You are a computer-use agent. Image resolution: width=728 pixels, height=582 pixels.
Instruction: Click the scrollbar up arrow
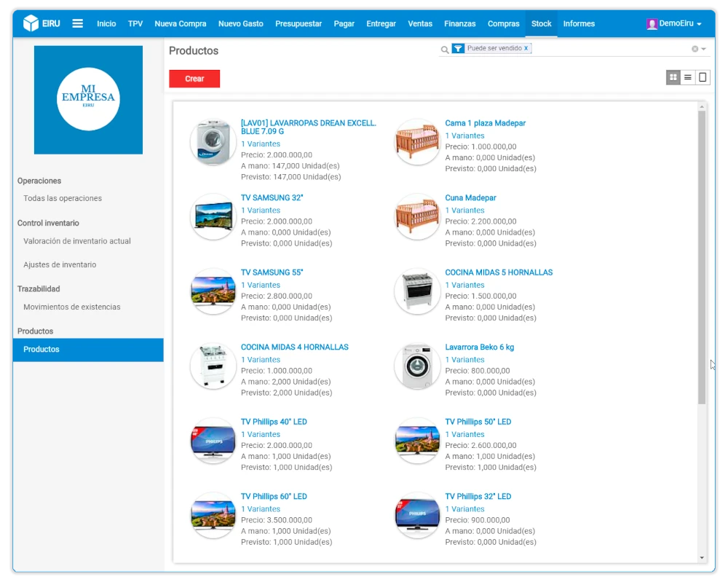pos(702,107)
